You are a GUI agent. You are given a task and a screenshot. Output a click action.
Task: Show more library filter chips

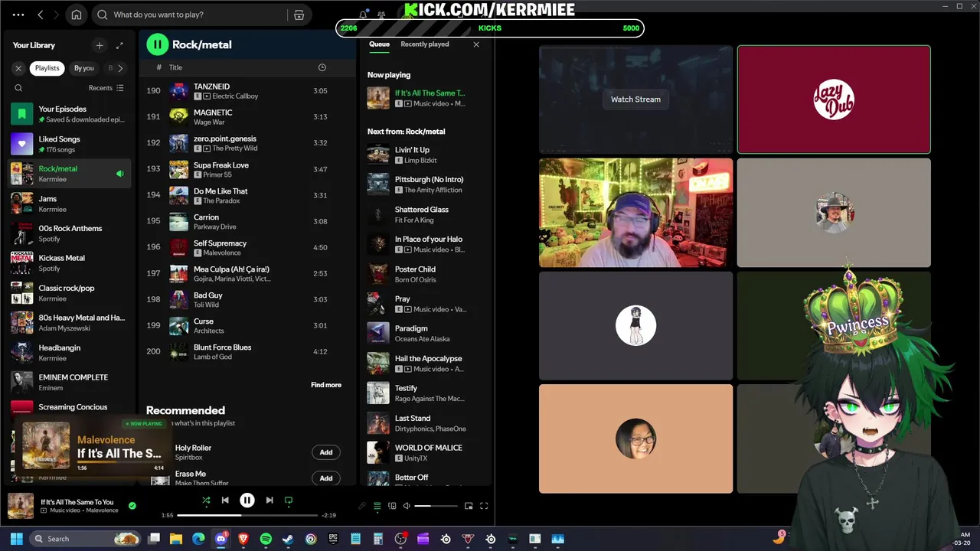(x=120, y=68)
